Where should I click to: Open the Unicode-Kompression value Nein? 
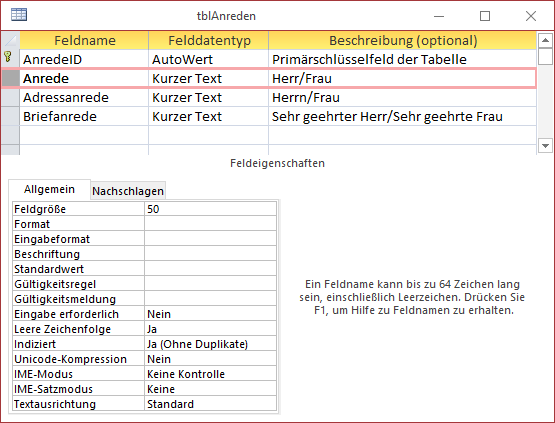210,359
